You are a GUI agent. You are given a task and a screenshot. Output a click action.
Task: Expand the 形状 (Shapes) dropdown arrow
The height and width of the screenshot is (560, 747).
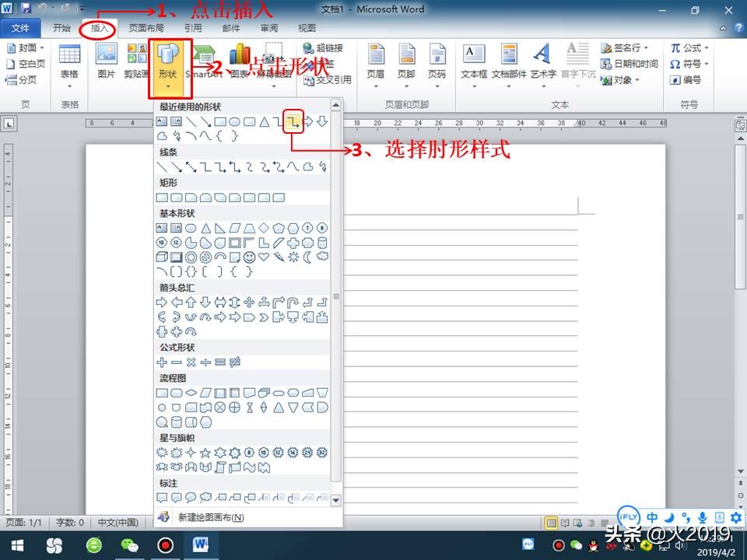coord(170,84)
